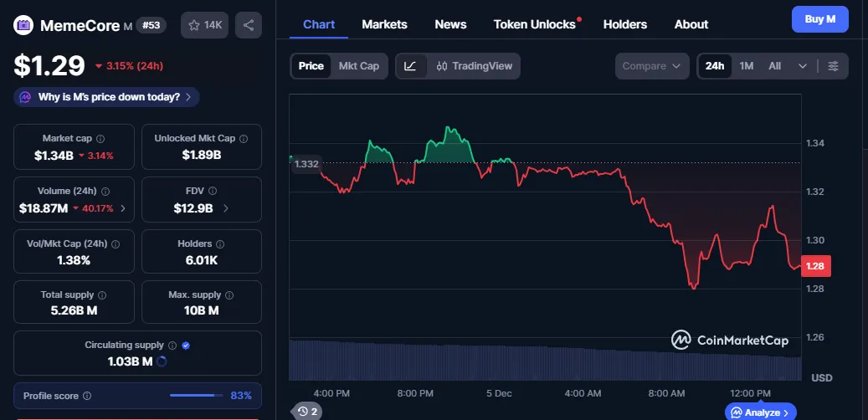Click the AI icon in price question pill
Image resolution: width=868 pixels, height=420 pixels.
25,97
